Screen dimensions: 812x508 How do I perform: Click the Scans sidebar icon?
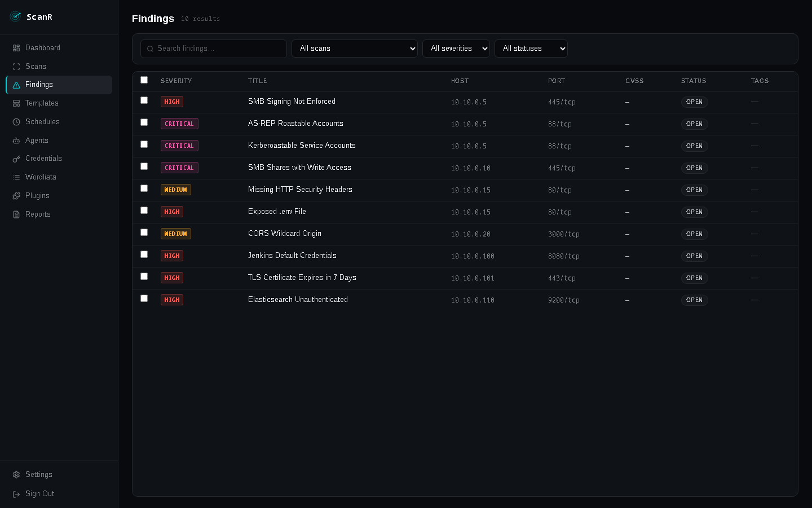(16, 67)
